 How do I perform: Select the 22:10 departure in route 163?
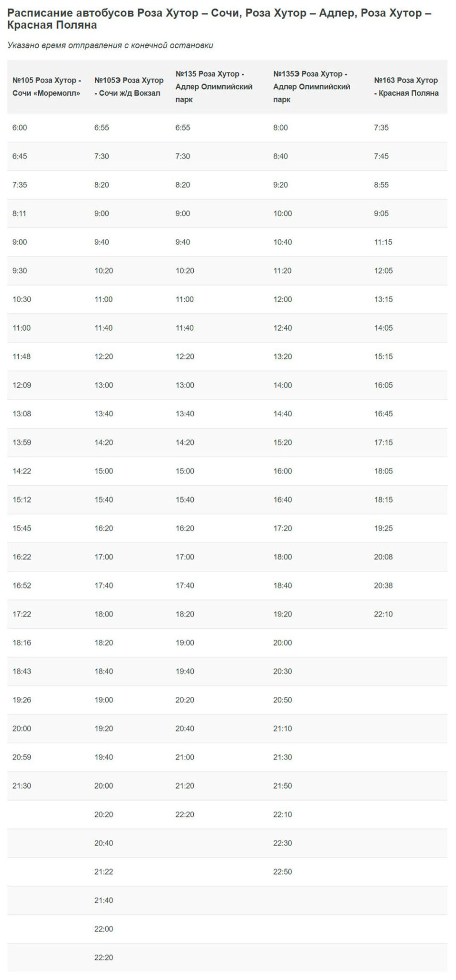click(383, 614)
